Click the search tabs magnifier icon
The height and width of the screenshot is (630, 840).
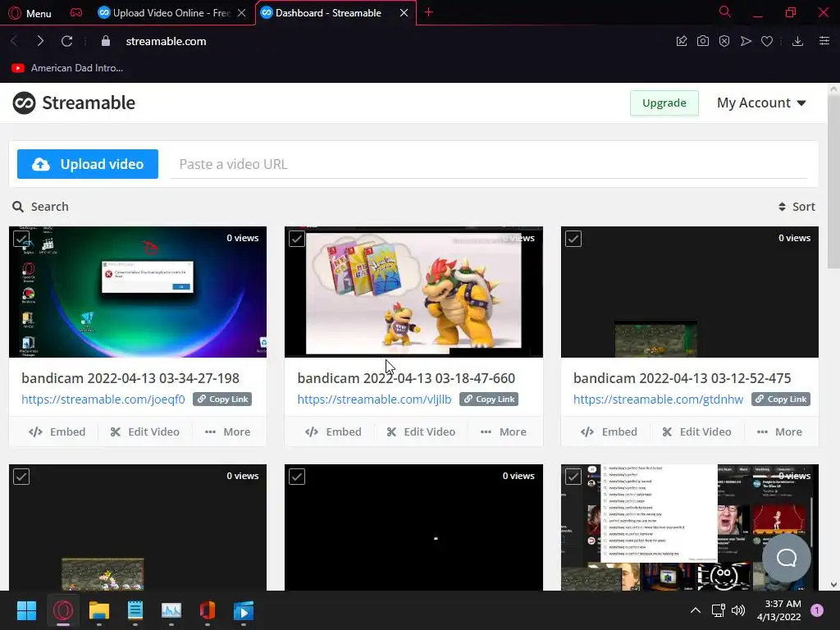coord(725,11)
